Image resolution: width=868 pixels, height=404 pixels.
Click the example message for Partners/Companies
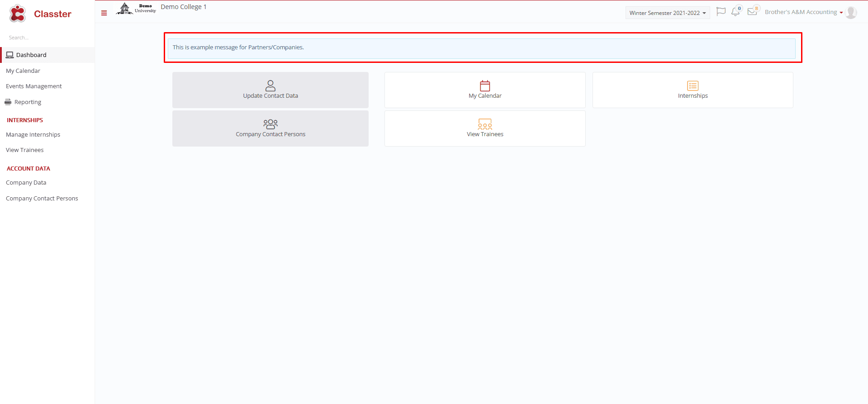tap(238, 47)
